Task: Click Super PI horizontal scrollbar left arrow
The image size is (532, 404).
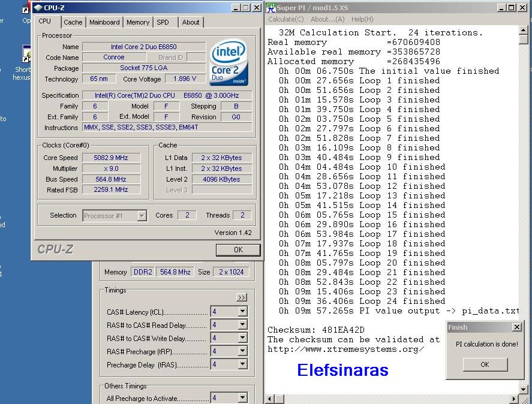Action: coord(270,399)
